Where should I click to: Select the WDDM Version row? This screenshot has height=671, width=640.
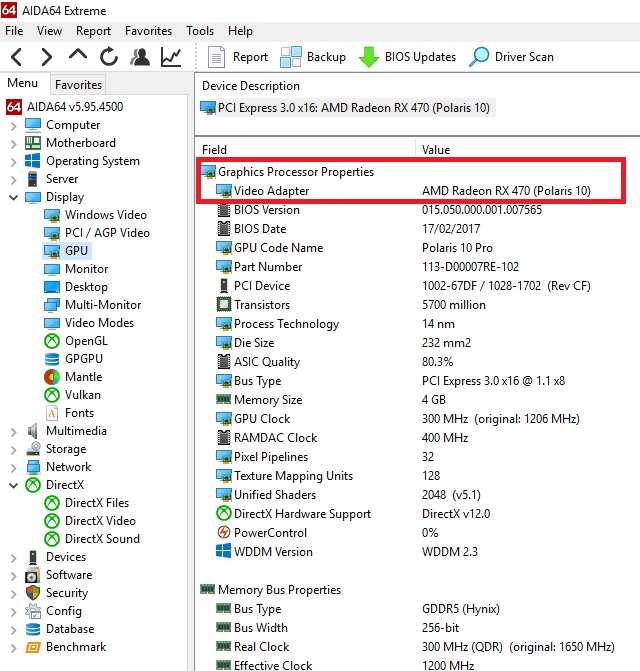pos(418,552)
